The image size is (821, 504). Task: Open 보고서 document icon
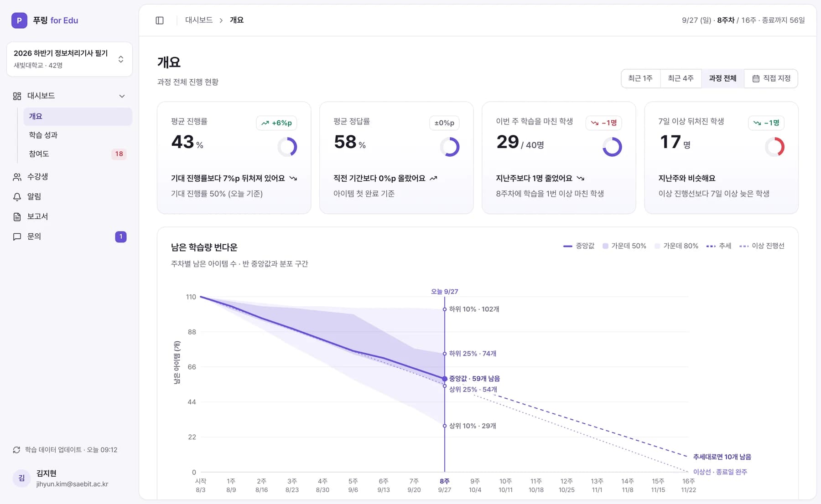17,217
